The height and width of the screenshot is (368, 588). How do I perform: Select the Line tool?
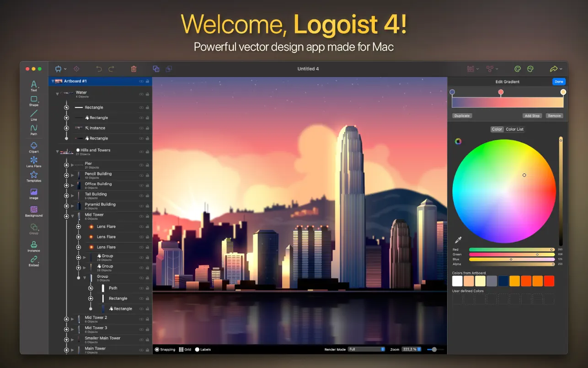coord(34,115)
